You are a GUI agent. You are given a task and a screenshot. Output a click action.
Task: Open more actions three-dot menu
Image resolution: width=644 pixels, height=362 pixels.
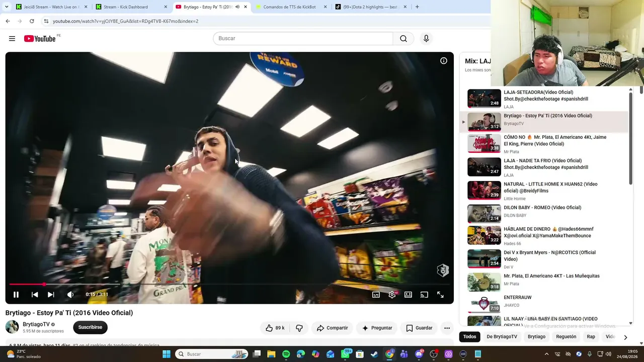pyautogui.click(x=447, y=328)
